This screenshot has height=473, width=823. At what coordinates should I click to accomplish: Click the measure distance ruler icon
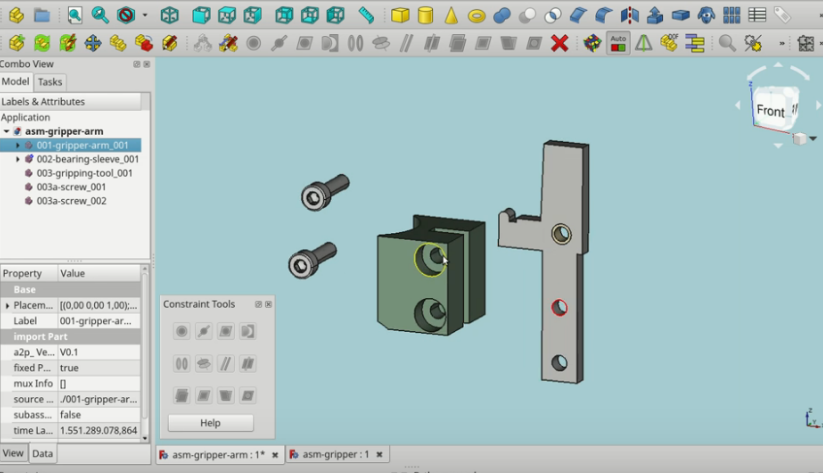click(x=366, y=15)
